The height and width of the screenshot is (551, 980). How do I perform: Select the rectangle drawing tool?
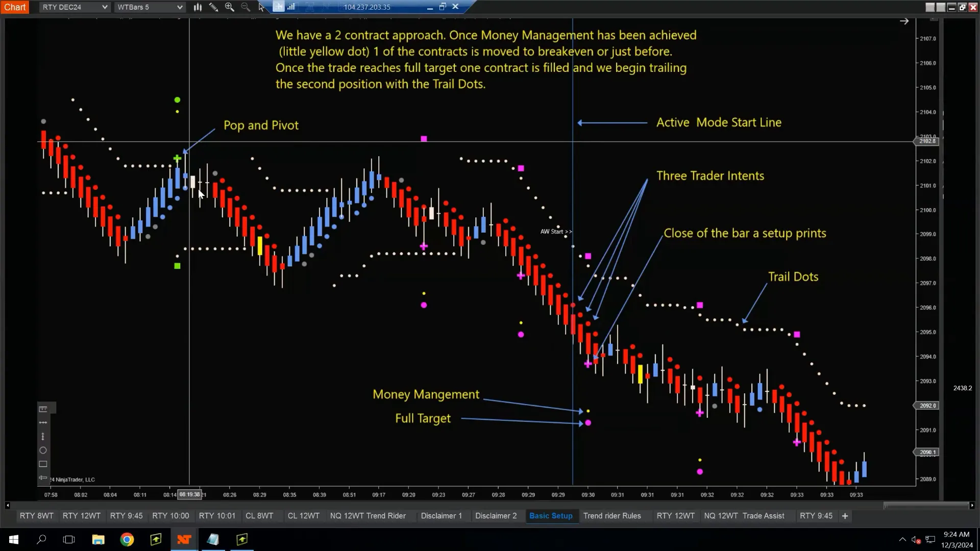coord(43,464)
